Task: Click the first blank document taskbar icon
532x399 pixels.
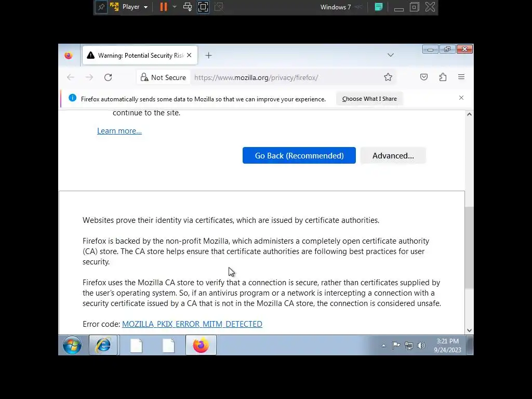Action: point(137,345)
